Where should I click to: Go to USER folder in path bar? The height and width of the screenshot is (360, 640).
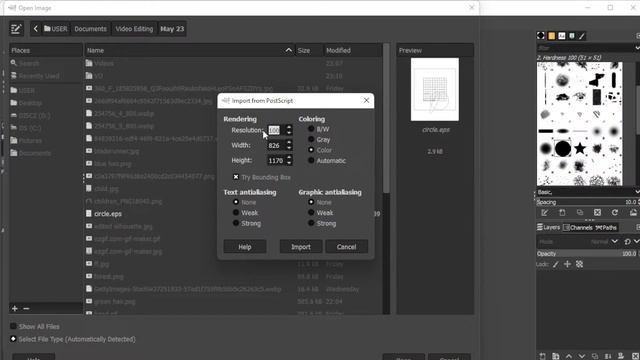[x=56, y=29]
